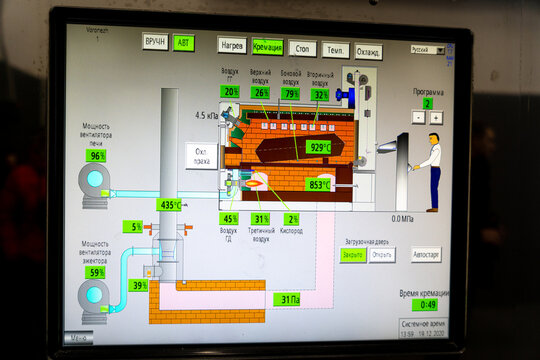Viewport: 540px width, 360px height.
Task: Select the operator figure at loading table
Action: click(430, 172)
